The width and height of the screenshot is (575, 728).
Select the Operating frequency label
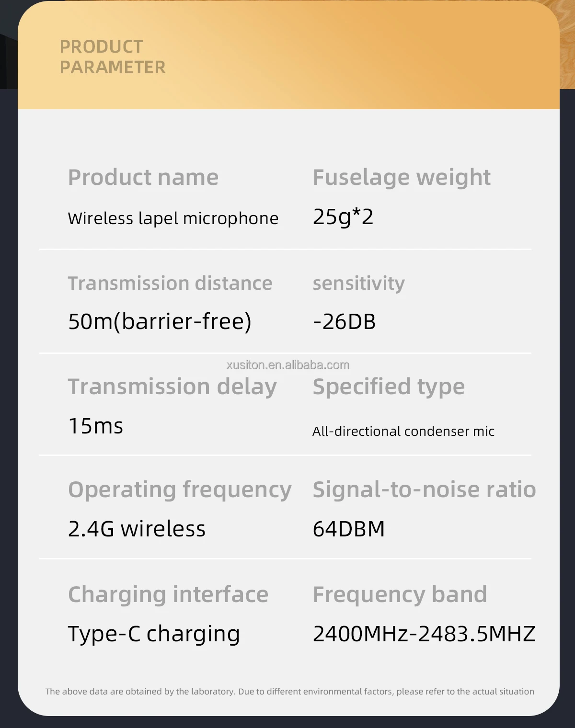tap(180, 489)
